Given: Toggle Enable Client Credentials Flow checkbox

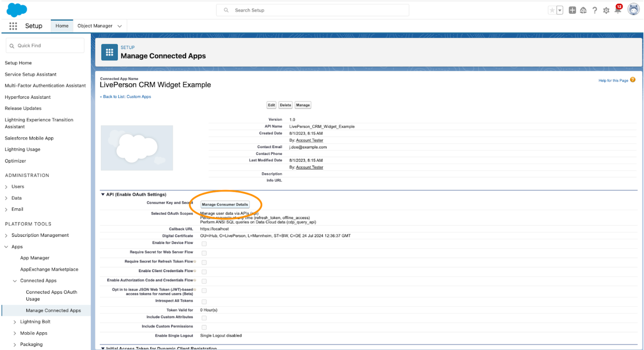Looking at the screenshot, I should [x=204, y=272].
